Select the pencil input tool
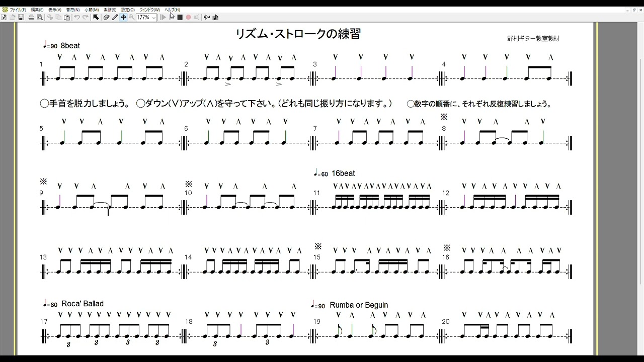 (x=115, y=17)
